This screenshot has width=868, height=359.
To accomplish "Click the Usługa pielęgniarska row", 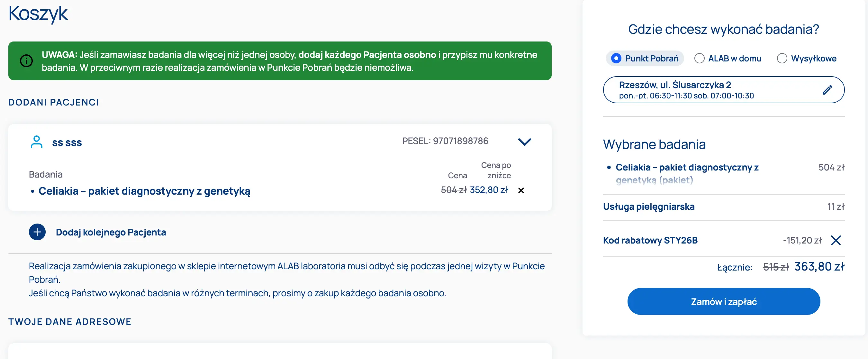I will click(x=649, y=207).
